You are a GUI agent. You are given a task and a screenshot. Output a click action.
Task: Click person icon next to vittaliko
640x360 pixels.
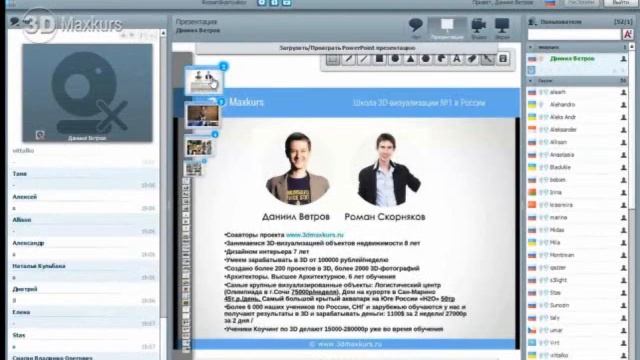(624, 356)
